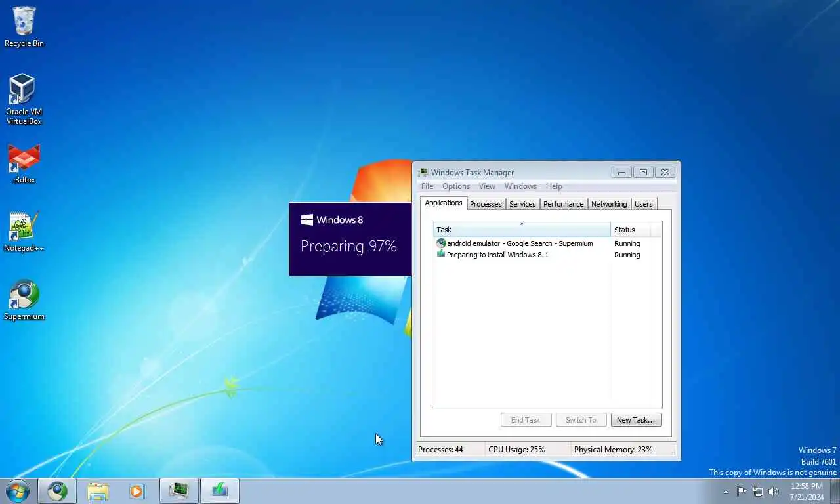Open the Recycle Bin desktop icon
The image size is (840, 504).
pyautogui.click(x=24, y=27)
